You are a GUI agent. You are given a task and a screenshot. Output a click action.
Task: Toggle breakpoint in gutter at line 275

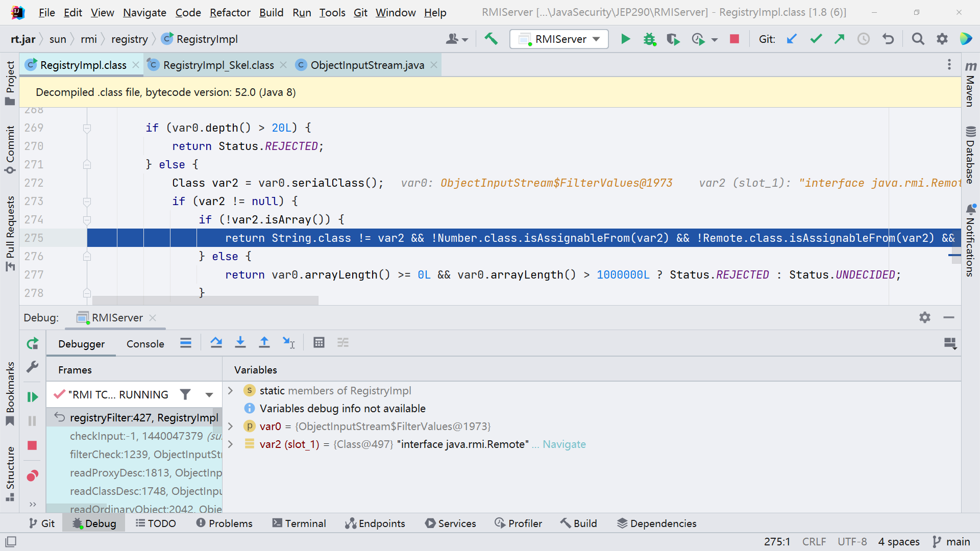tap(66, 238)
